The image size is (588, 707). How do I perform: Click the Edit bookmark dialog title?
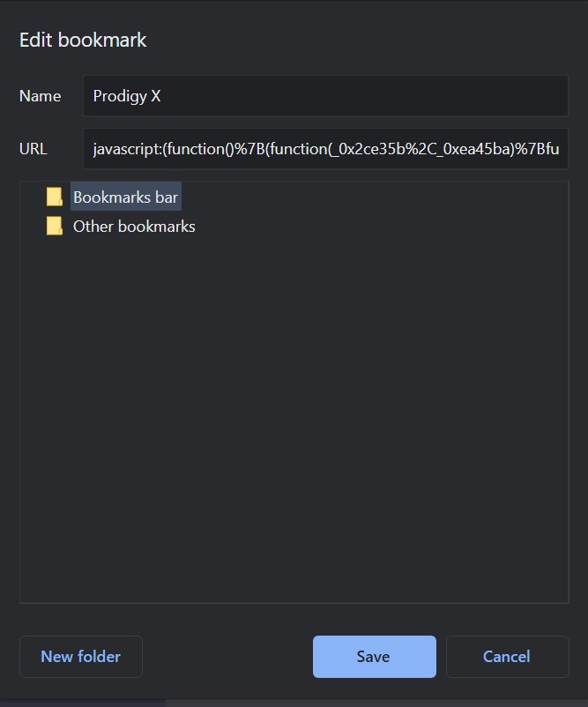click(x=83, y=41)
